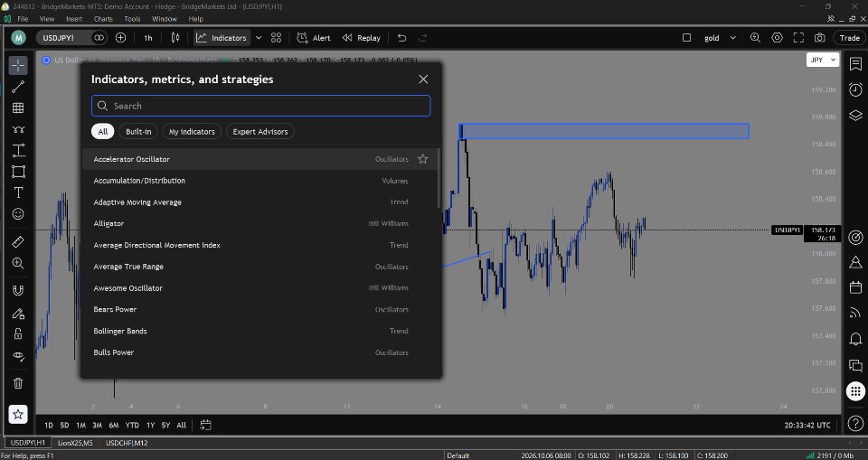Select the trend line drawing tool
Viewport: 868px width, 460px height.
tap(18, 87)
